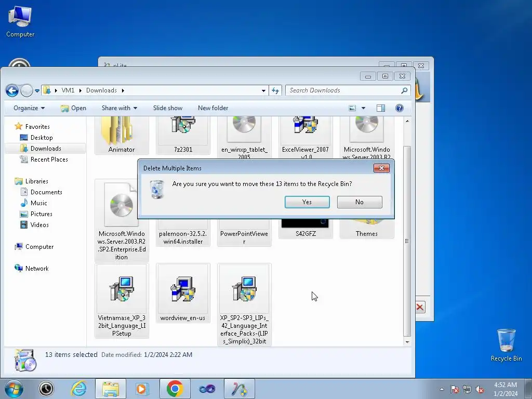
Task: Confirm deletion with the Yes button
Action: pyautogui.click(x=307, y=202)
